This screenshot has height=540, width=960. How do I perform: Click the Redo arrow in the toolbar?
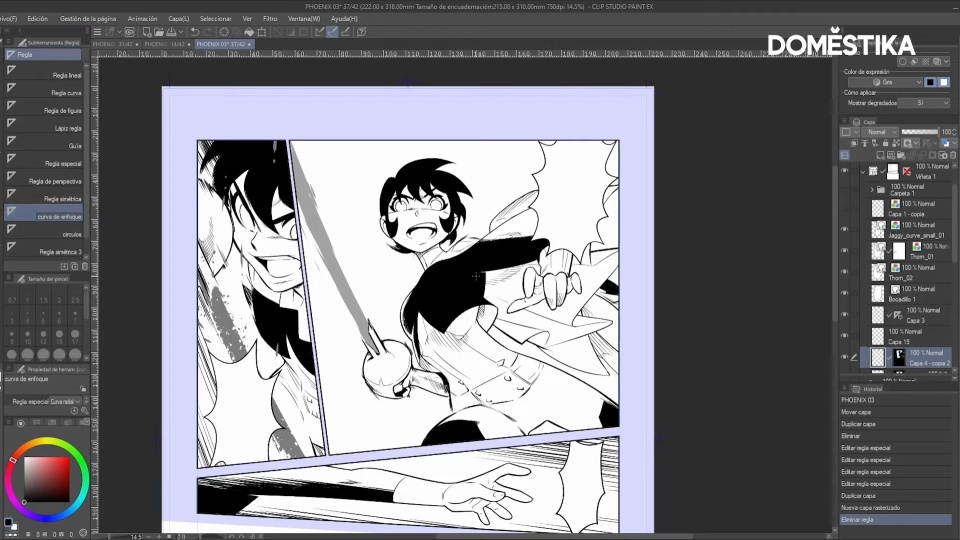click(x=208, y=32)
